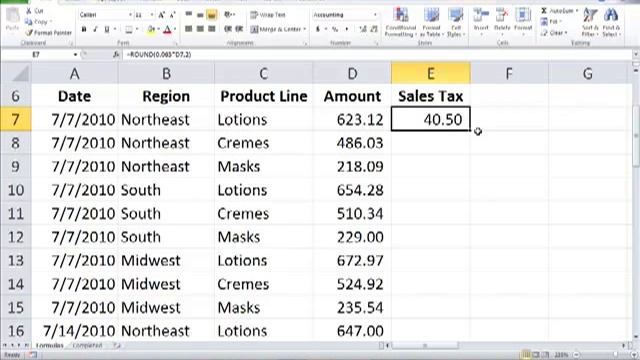The height and width of the screenshot is (360, 640).
Task: Click Accounting Number Format dollar icon
Action: click(318, 29)
